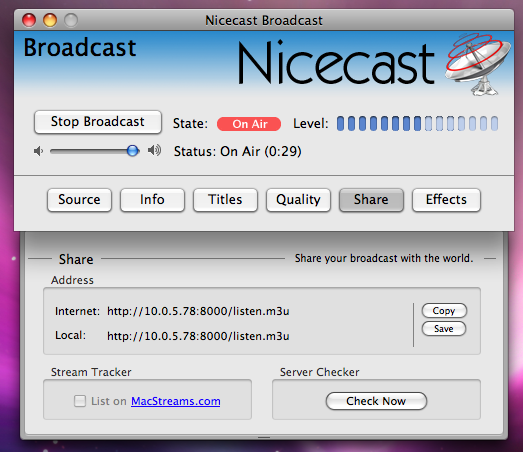This screenshot has height=452, width=523.
Task: Switch to the Titles tab
Action: [225, 200]
